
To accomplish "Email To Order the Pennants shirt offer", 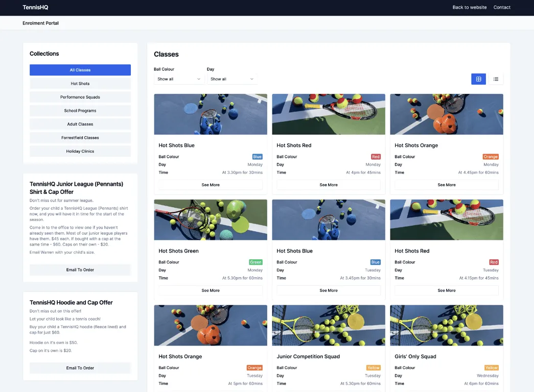I will click(x=80, y=269).
